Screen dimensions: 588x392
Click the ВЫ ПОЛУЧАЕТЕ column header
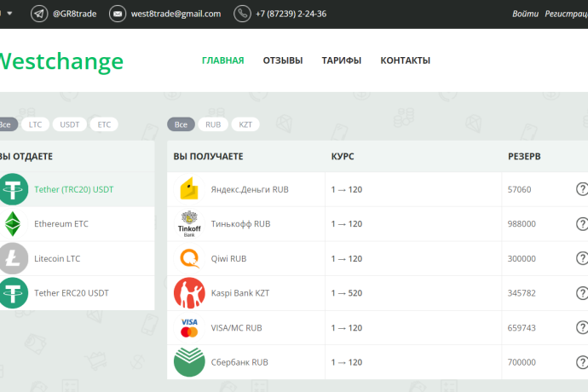[x=208, y=157]
